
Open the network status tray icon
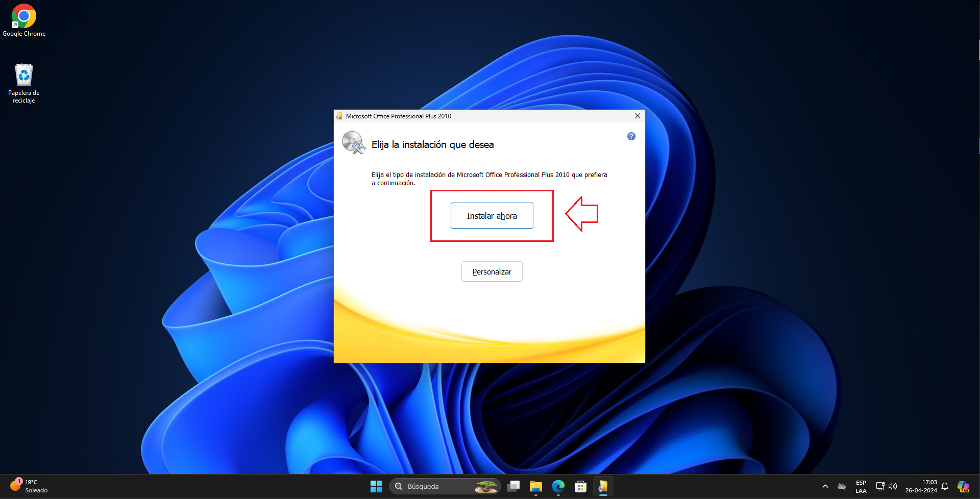click(880, 486)
